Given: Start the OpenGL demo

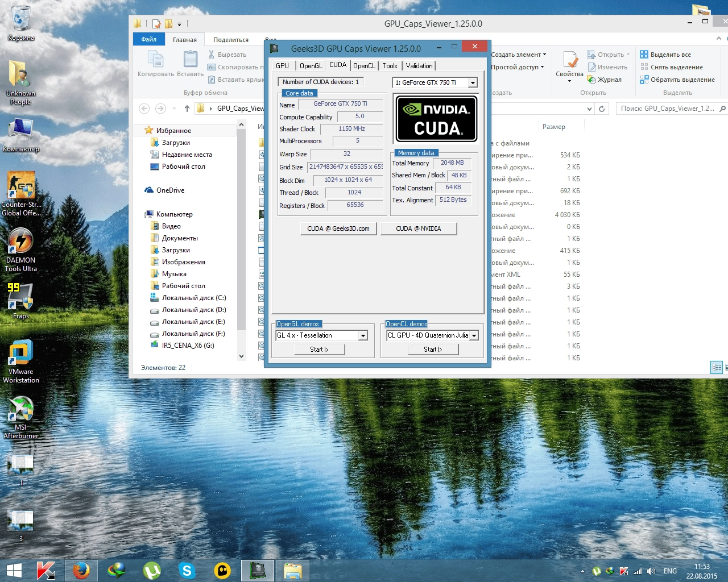Looking at the screenshot, I should click(319, 350).
